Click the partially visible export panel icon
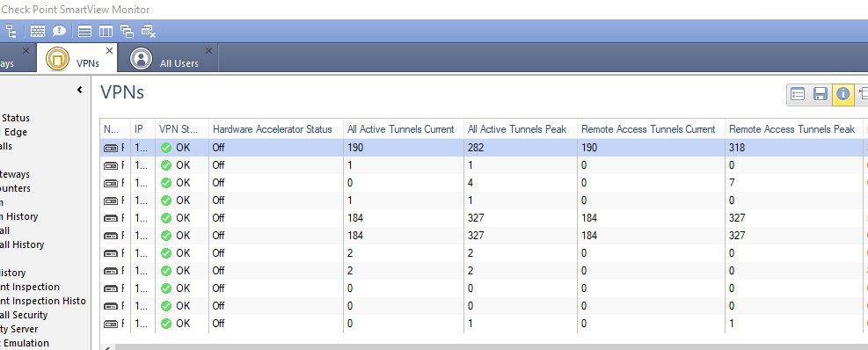Screen dimensions: 868x350 coord(863,93)
